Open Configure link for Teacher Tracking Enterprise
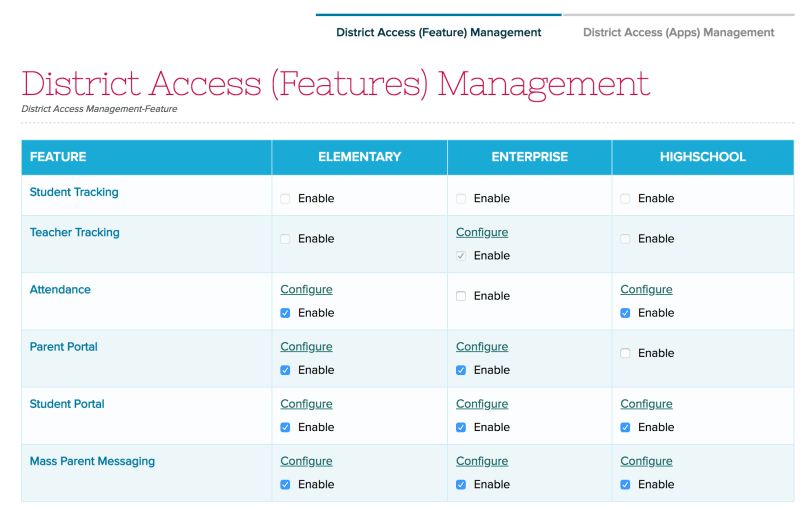 pos(482,232)
